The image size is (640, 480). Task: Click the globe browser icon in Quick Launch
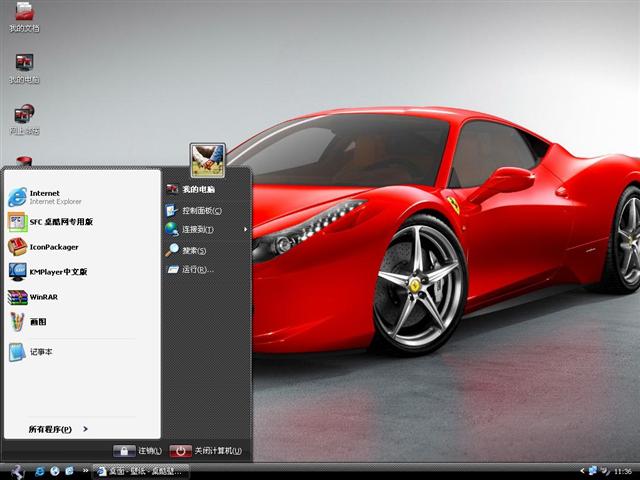55,471
